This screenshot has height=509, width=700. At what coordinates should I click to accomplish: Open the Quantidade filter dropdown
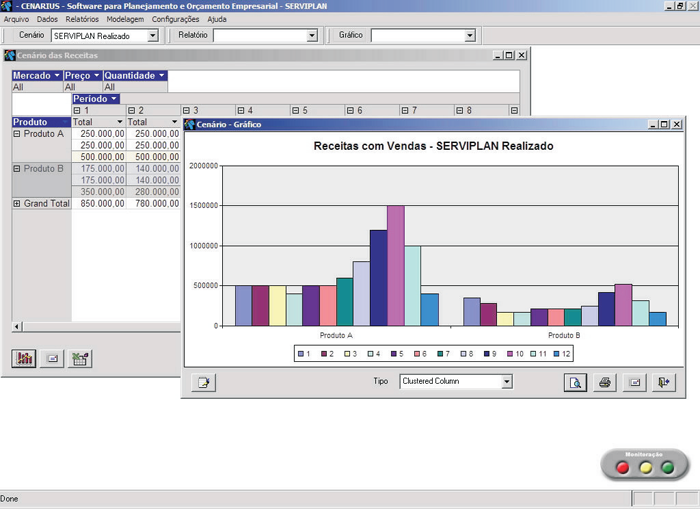click(162, 75)
